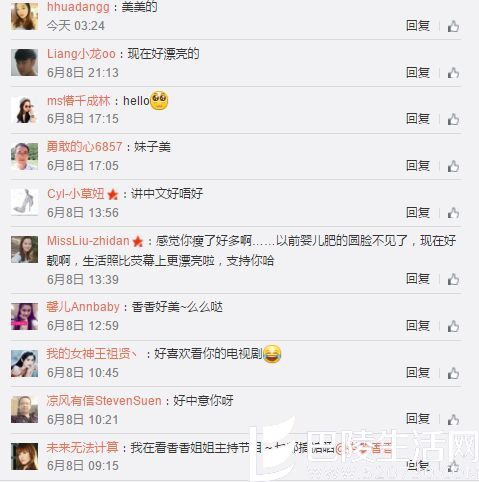Like the hello comment by ms惜千成林
This screenshot has width=479, height=482.
453,119
